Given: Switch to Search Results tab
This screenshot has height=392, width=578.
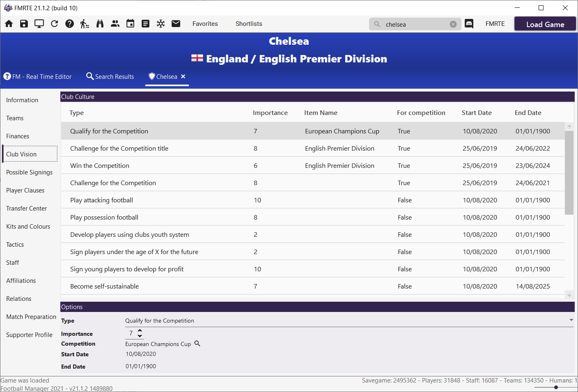Looking at the screenshot, I should pos(110,76).
